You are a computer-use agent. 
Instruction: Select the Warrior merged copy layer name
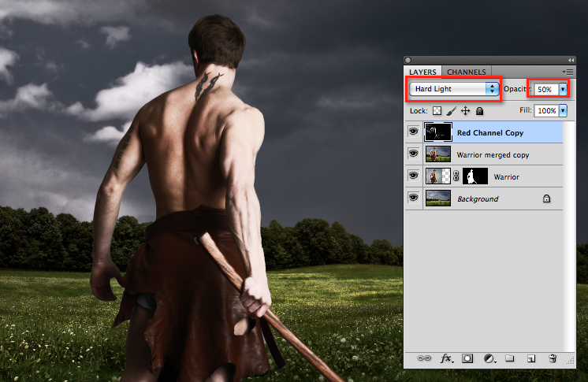(493, 155)
